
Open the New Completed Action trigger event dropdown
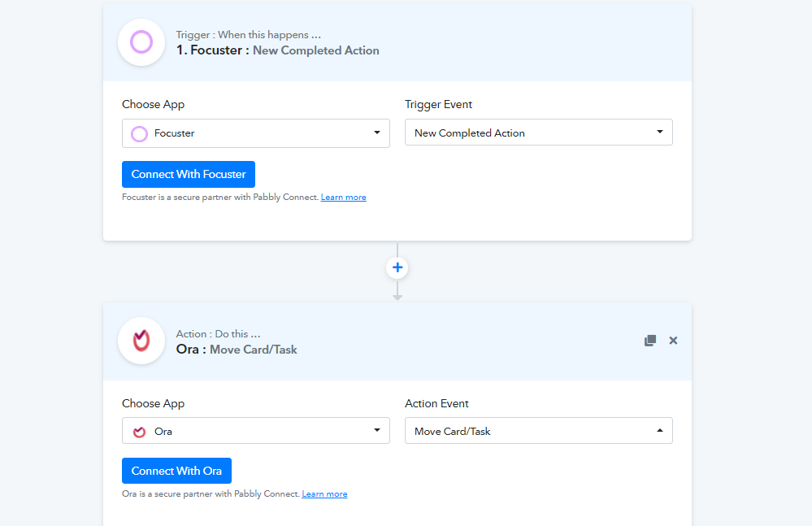tap(539, 133)
